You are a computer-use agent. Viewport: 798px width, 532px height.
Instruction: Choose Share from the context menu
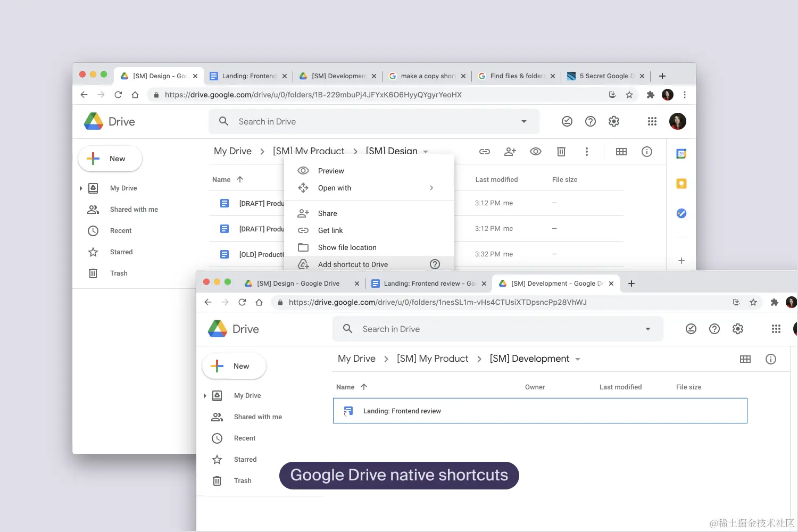pos(369,213)
